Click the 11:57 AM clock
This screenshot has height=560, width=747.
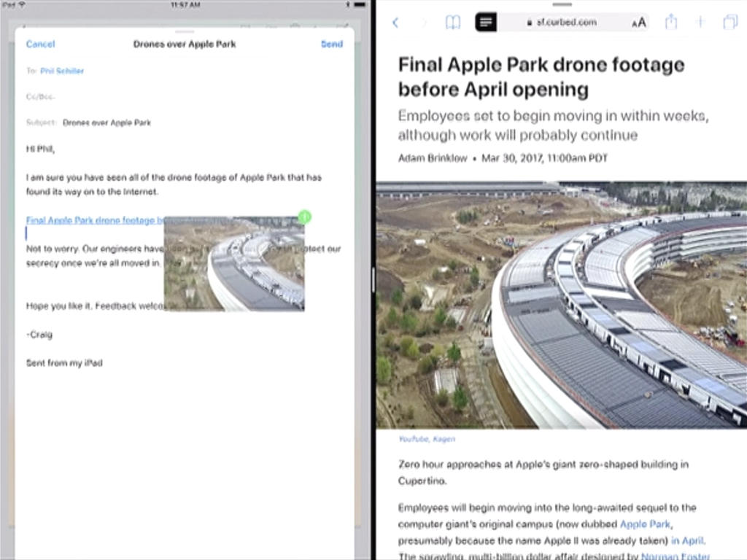pyautogui.click(x=185, y=5)
